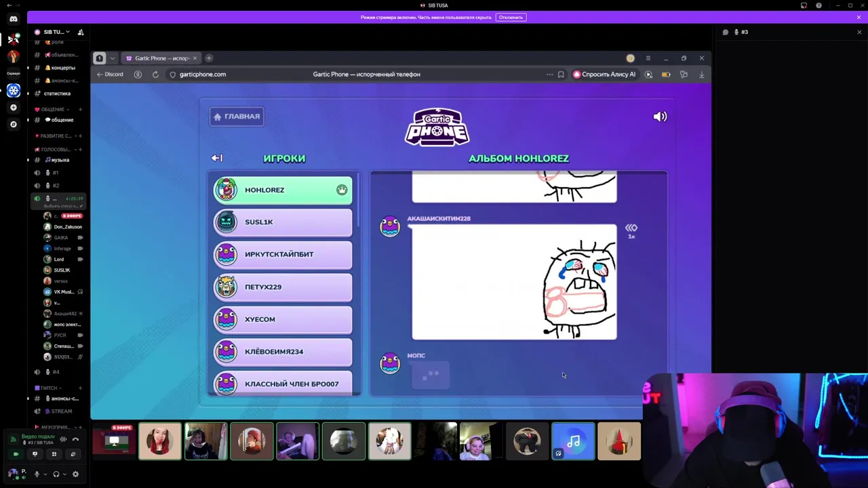
Task: Click the Спросить Алису AI button
Action: (604, 75)
